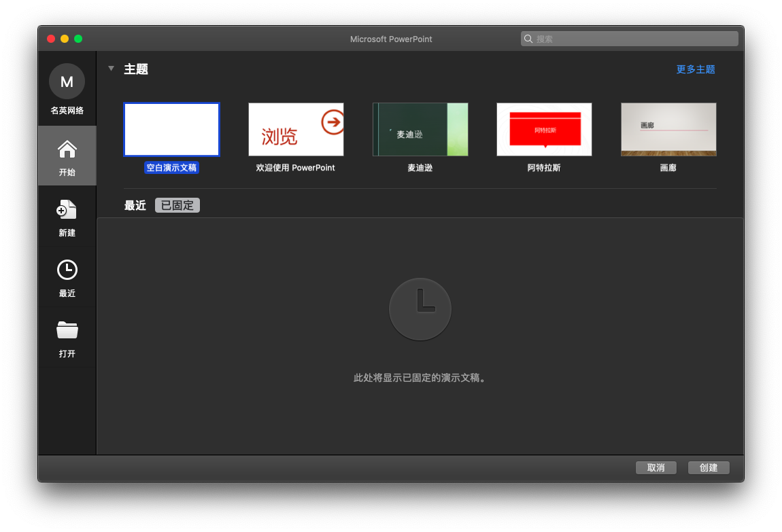Click the 空白演示文稿 label
This screenshot has height=532, width=782.
click(171, 168)
